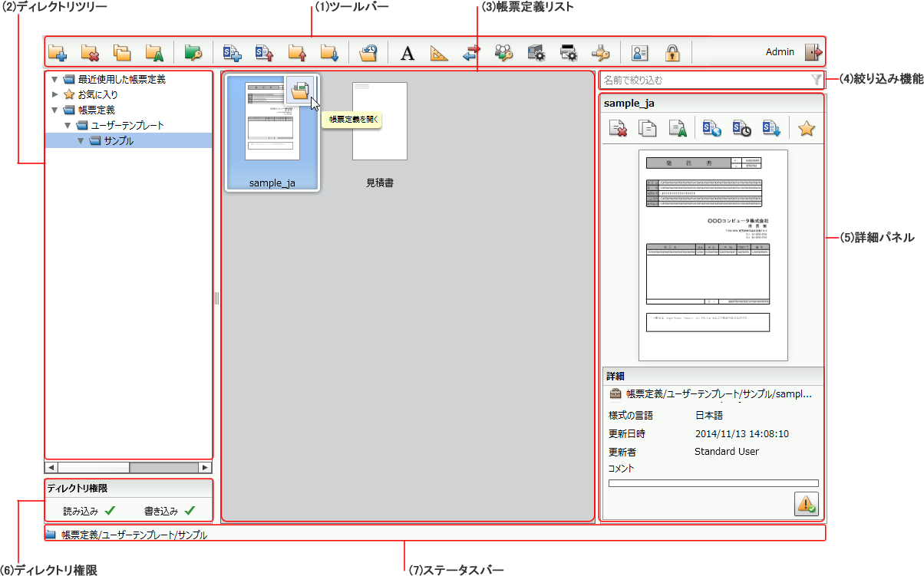924x576 pixels.
Task: Click the 2014/11/13 14:08:10 update date value
Action: 742,434
